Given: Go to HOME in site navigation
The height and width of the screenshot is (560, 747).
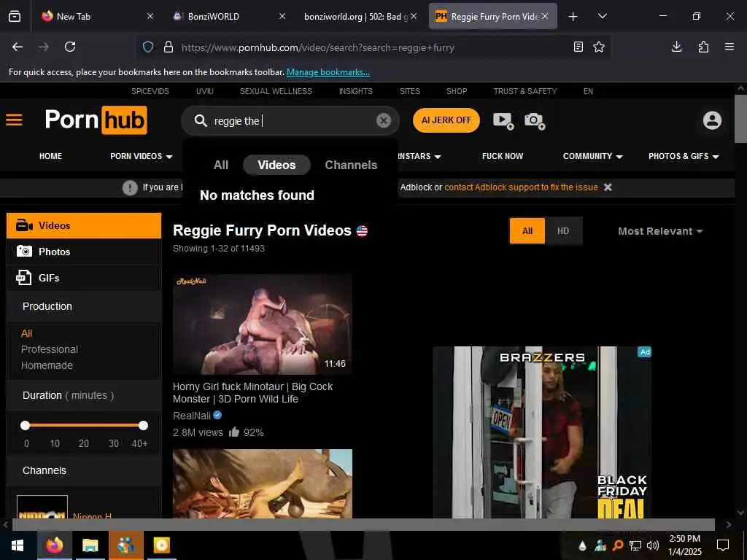Looking at the screenshot, I should (50, 156).
